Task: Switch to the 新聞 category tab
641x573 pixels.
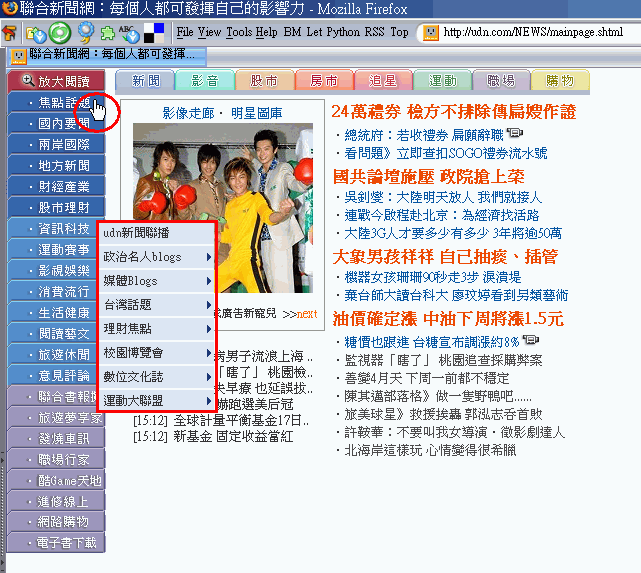Action: tap(146, 81)
